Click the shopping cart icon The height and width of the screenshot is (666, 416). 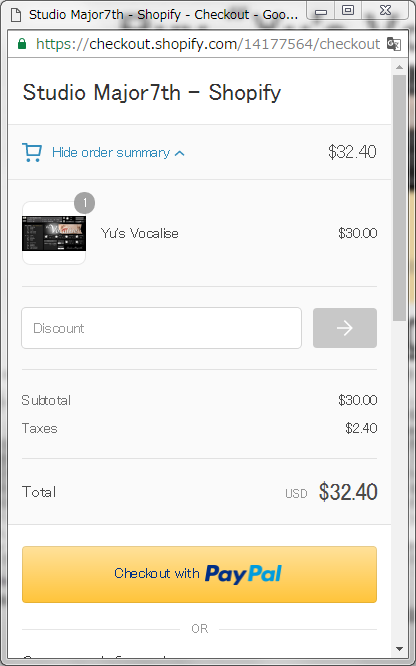(x=32, y=152)
